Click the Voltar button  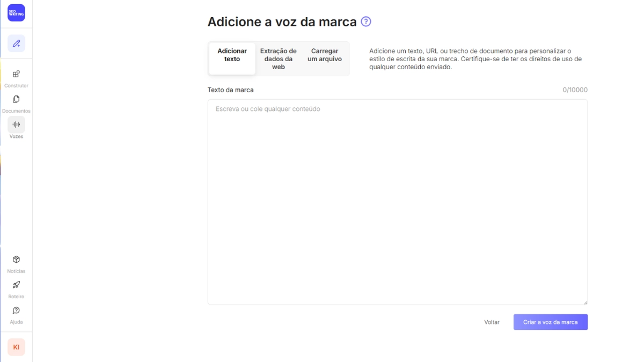coord(492,322)
